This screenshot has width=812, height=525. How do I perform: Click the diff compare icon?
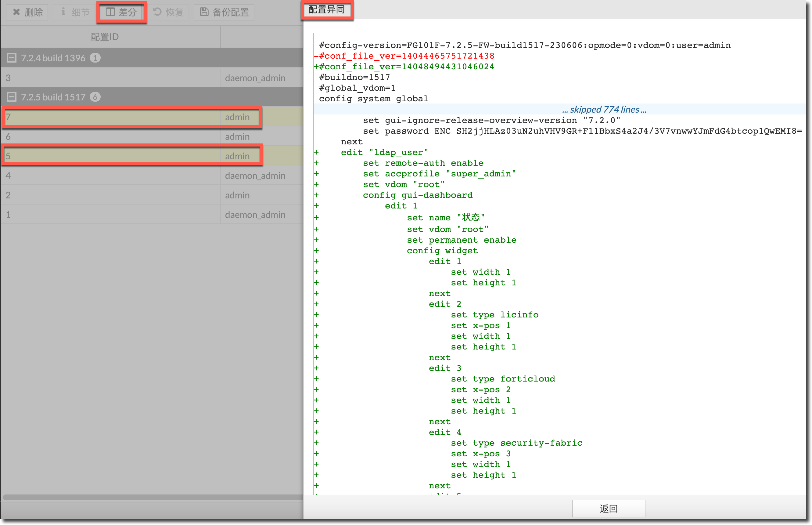[110, 12]
